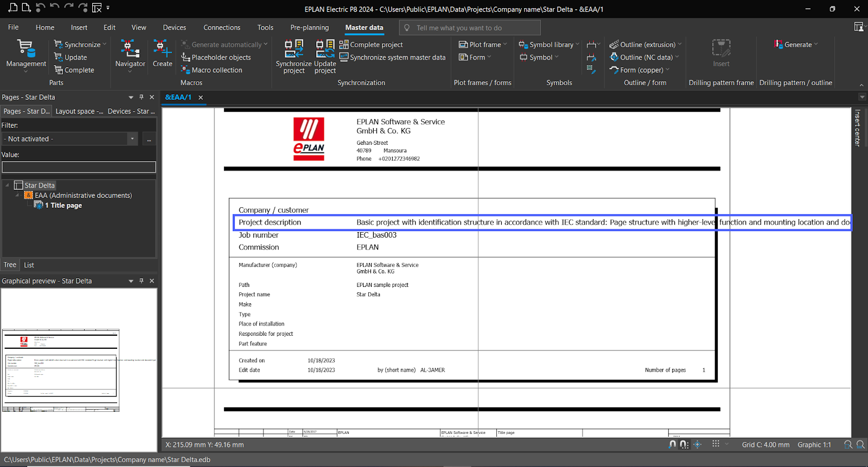This screenshot has height=467, width=868.
Task: Click connection point pattern icon in ribbon
Action: coord(592,44)
